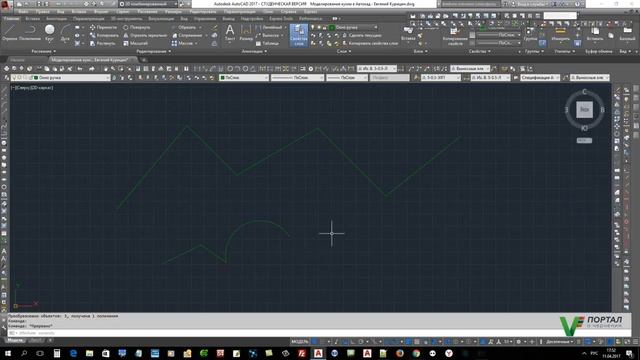Select the Dimension (Размер) tool
Image resolution: width=640 pixels, height=360 pixels.
(246, 33)
